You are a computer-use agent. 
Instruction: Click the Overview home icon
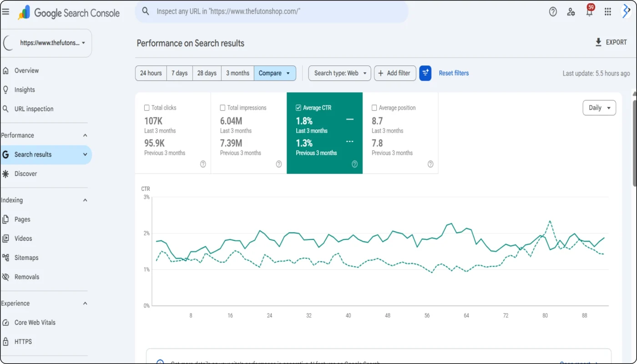[x=6, y=70]
